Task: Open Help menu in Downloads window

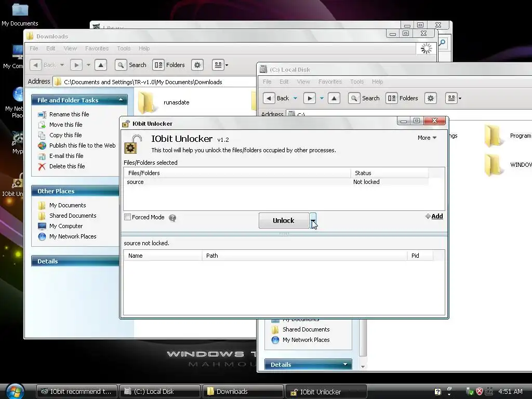Action: (144, 48)
